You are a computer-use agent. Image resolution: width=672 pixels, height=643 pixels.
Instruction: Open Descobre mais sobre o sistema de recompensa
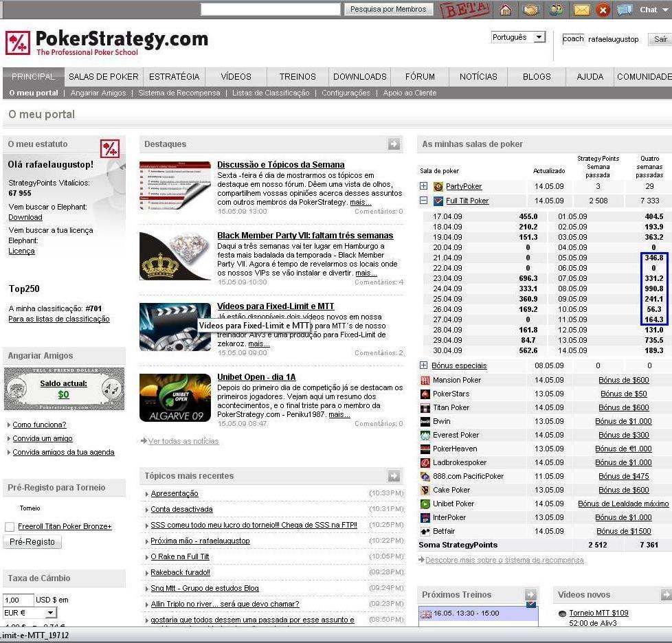[x=504, y=560]
